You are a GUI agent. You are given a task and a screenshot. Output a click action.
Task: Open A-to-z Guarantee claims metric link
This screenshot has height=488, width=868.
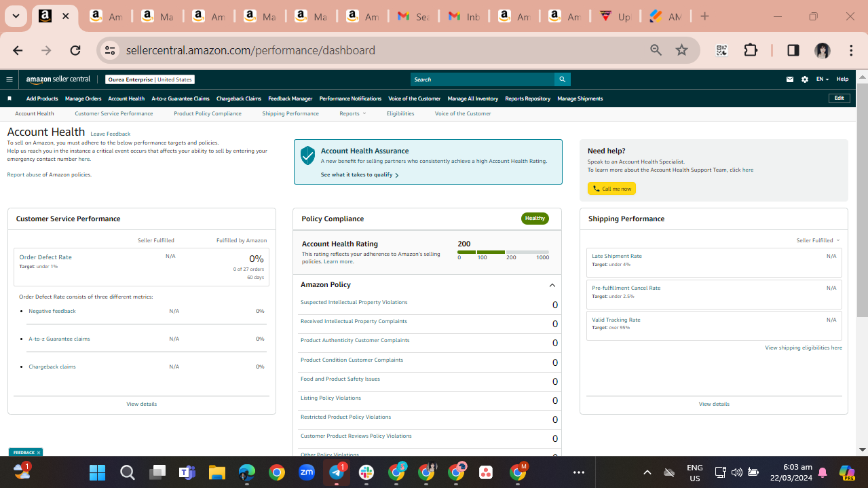click(x=59, y=339)
